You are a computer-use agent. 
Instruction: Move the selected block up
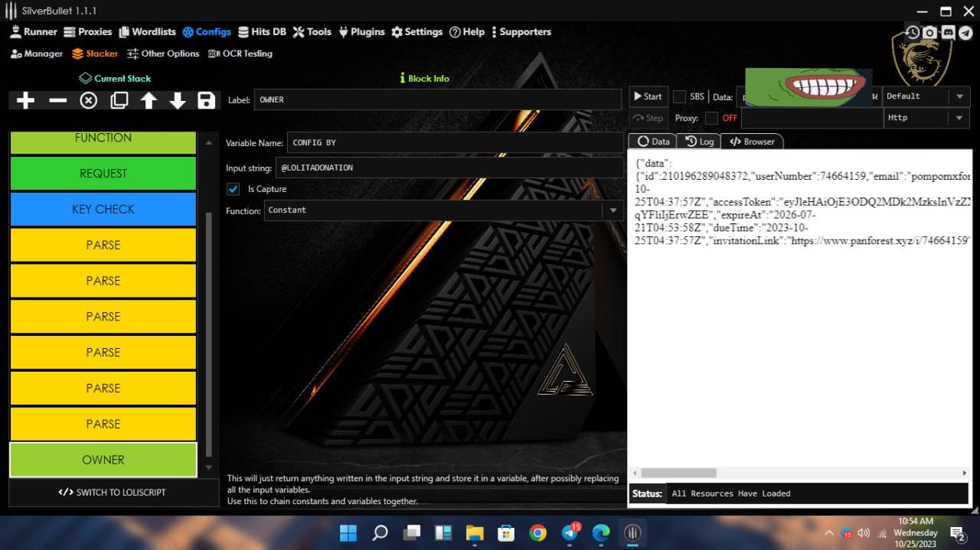[x=149, y=100]
